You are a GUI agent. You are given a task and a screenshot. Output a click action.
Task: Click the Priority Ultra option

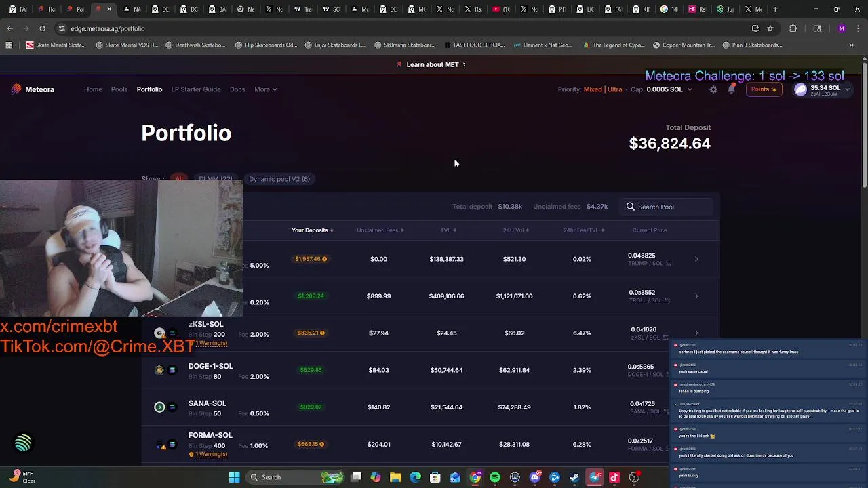click(614, 89)
